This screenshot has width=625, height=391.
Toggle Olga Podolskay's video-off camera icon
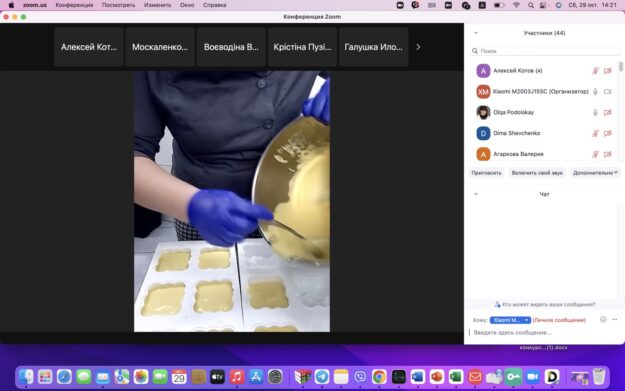[607, 112]
